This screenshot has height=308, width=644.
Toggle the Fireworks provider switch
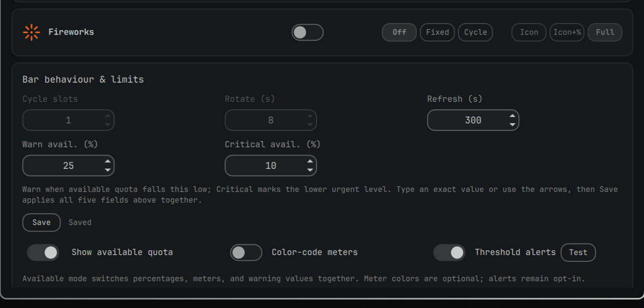point(307,32)
